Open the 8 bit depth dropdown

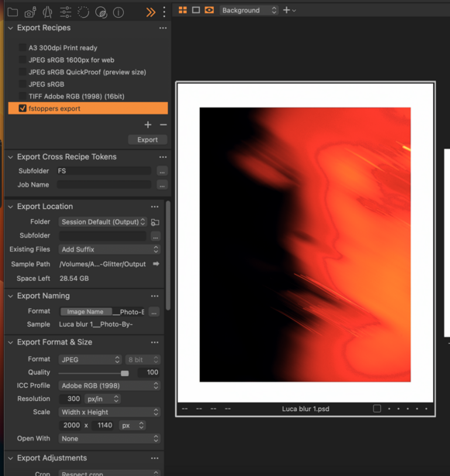coord(143,360)
